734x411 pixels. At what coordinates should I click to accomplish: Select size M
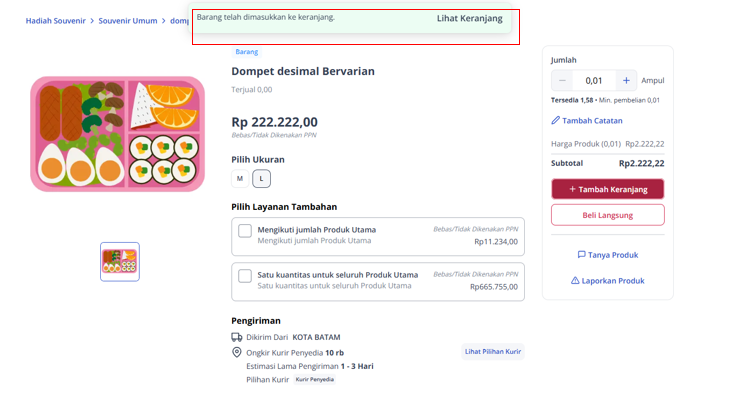pos(240,178)
